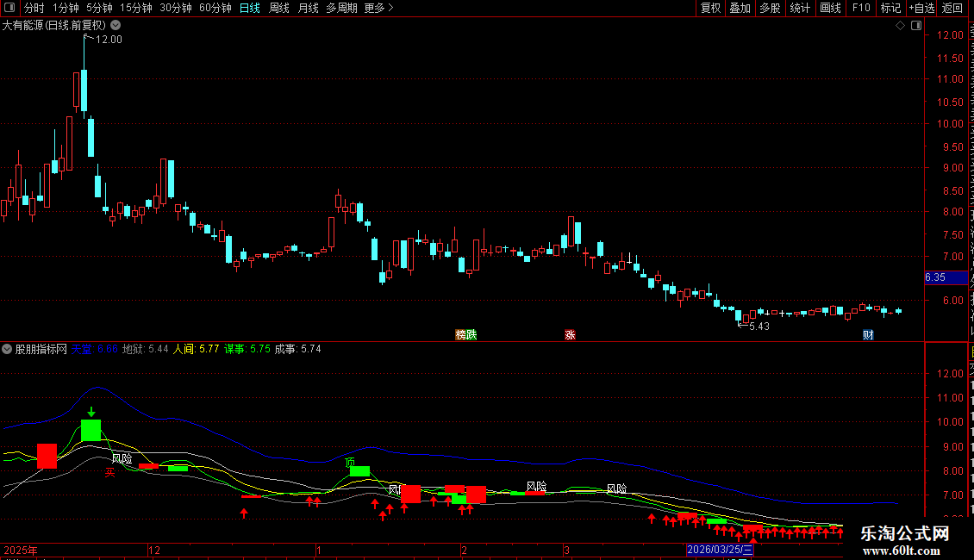Click the 榜 marker on the chart
The image size is (974, 560).
pyautogui.click(x=461, y=334)
